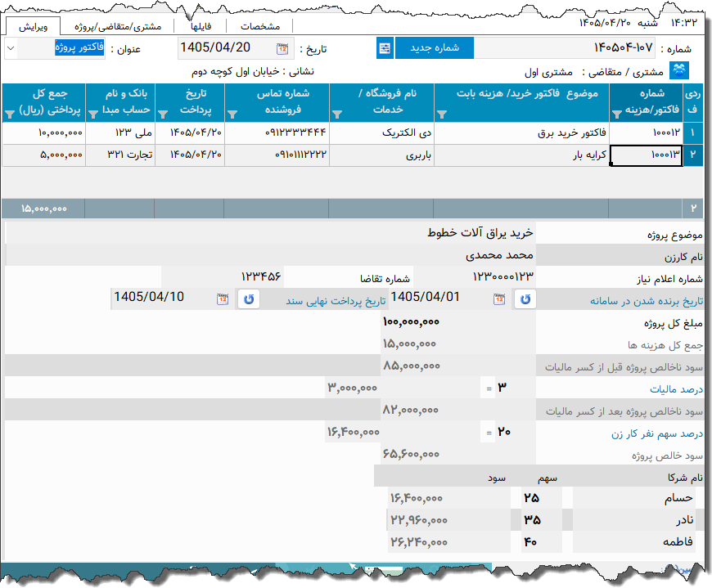712x588 pixels.
Task: Click the ۱۰,۰۰۰,۰۰۰ total paid cell
Action: [x=43, y=133]
